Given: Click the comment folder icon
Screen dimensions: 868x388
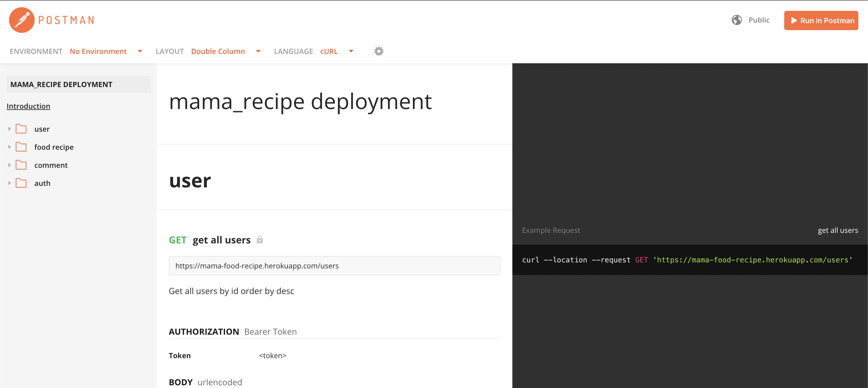Looking at the screenshot, I should pos(22,165).
